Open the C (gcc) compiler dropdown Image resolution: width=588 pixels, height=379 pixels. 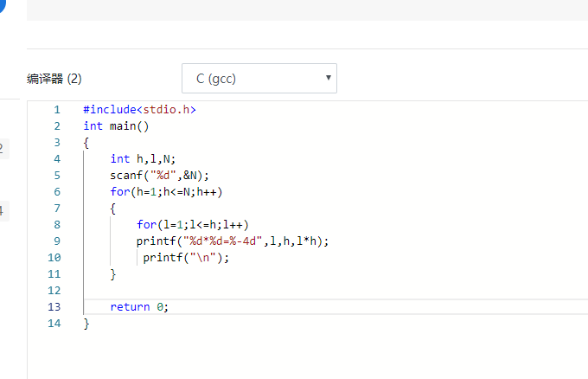tap(259, 78)
